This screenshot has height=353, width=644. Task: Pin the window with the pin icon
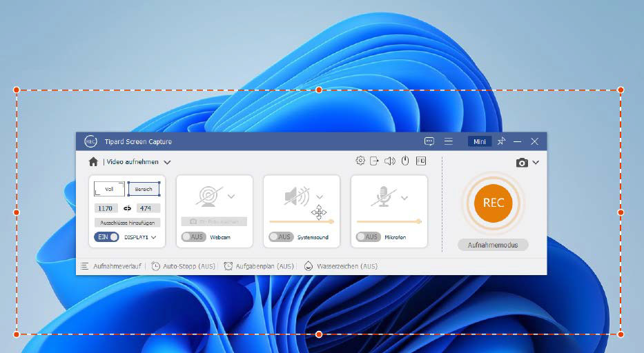(x=501, y=141)
